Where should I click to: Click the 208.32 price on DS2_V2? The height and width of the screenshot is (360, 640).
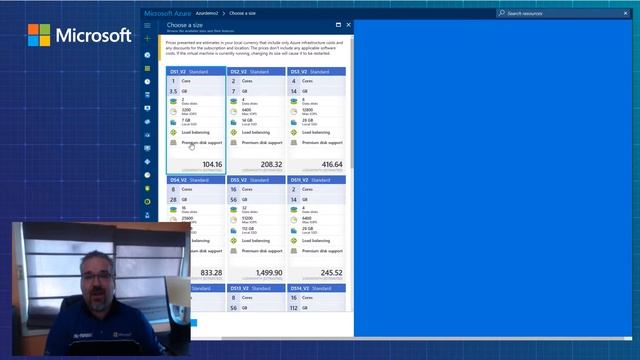[x=271, y=164]
